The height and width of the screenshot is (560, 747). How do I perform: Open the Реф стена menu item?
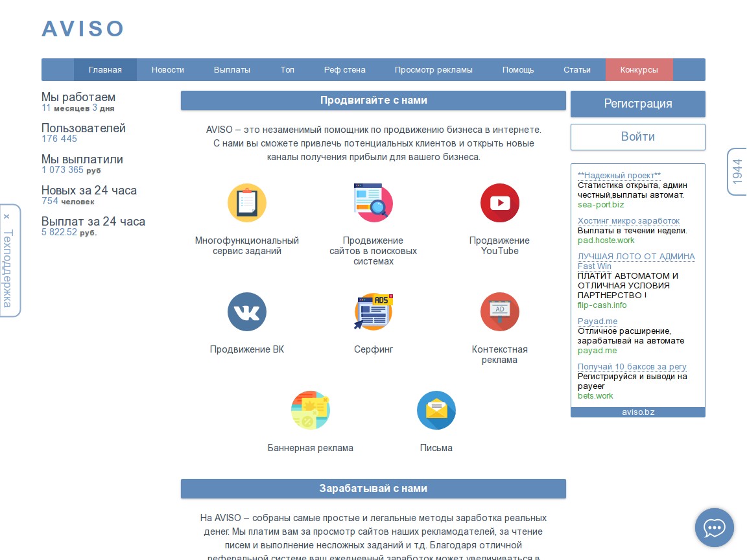(345, 70)
